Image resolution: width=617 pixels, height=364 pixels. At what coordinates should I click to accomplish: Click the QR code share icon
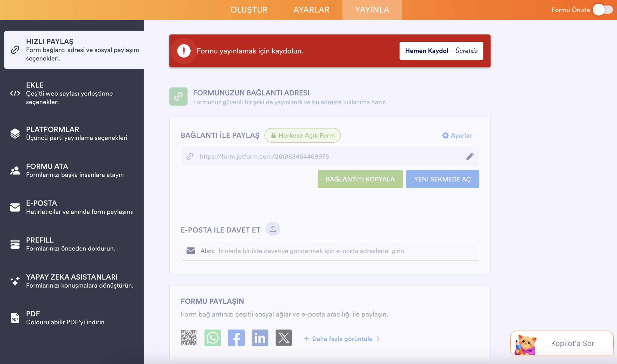(x=188, y=337)
